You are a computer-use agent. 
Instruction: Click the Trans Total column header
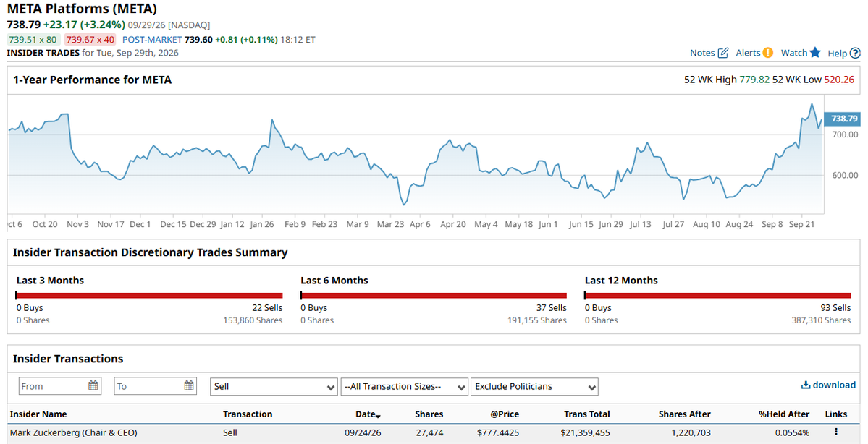[x=587, y=414]
